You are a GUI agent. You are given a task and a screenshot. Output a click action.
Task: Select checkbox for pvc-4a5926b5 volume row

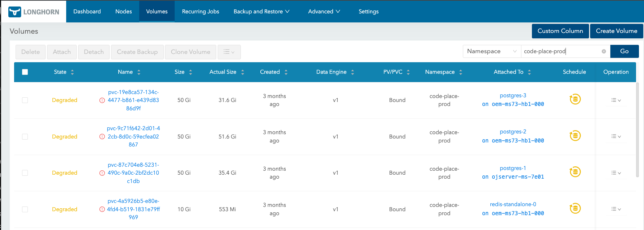click(x=25, y=209)
